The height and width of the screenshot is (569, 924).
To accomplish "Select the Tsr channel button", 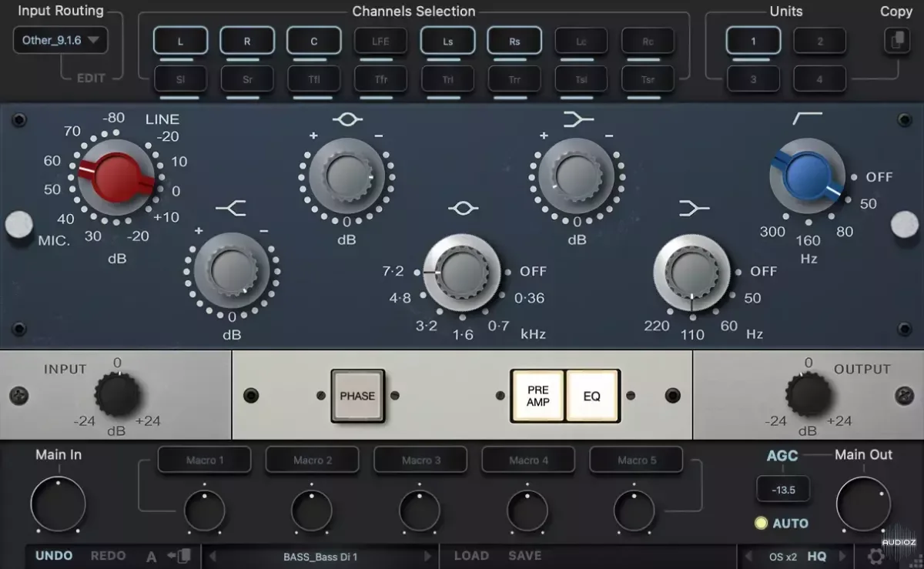I will (648, 79).
